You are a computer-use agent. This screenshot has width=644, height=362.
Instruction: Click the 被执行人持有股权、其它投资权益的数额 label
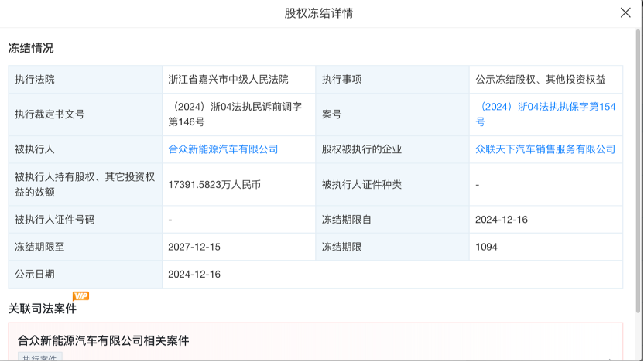pos(84,185)
